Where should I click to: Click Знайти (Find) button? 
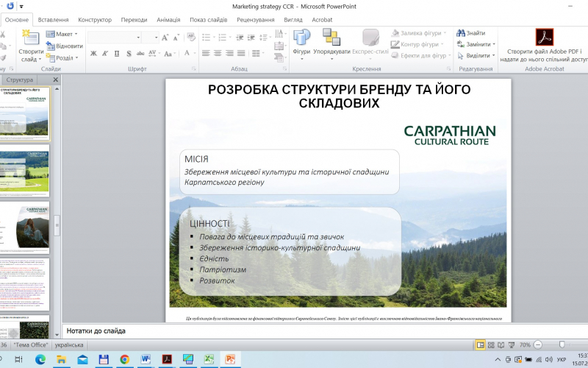pyautogui.click(x=471, y=33)
